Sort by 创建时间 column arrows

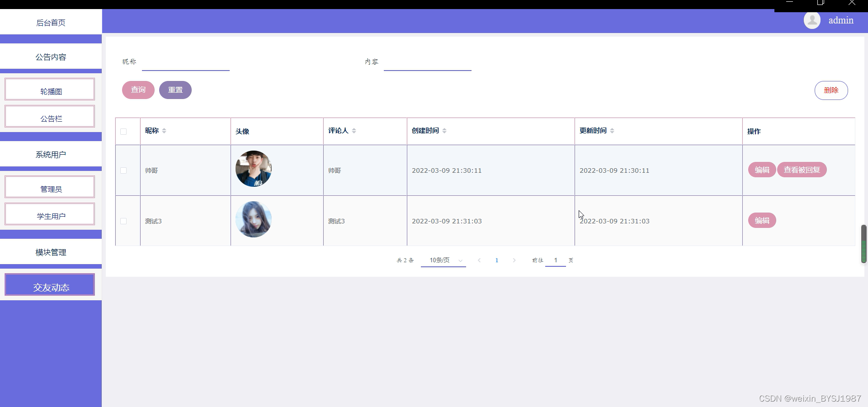[444, 131]
